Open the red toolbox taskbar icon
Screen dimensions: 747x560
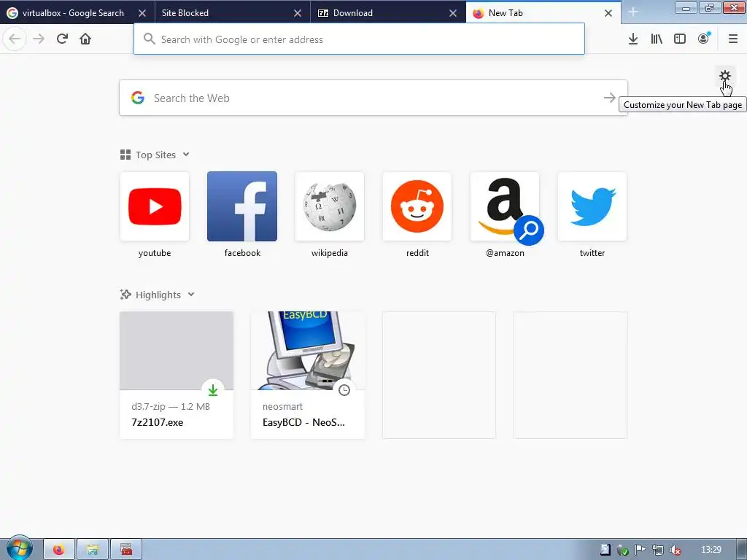click(x=126, y=550)
